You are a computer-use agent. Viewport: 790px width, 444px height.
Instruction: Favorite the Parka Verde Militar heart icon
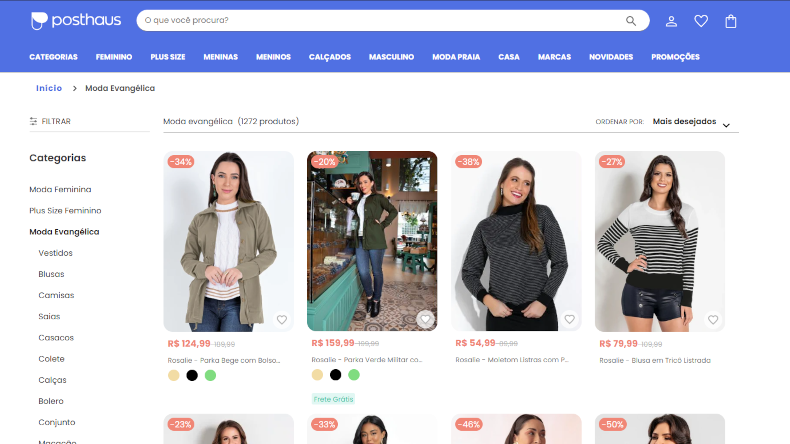pyautogui.click(x=425, y=319)
